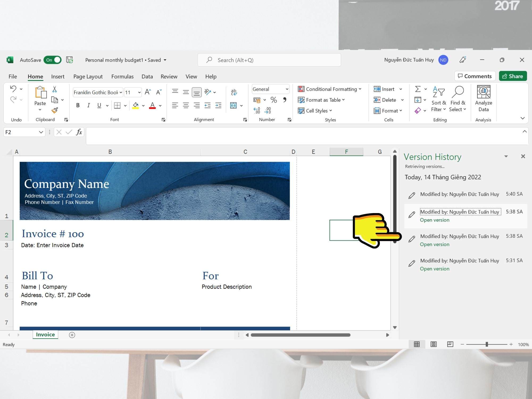Toggle Center alignment in Alignment group
Viewport: 532px width, 399px height.
186,105
